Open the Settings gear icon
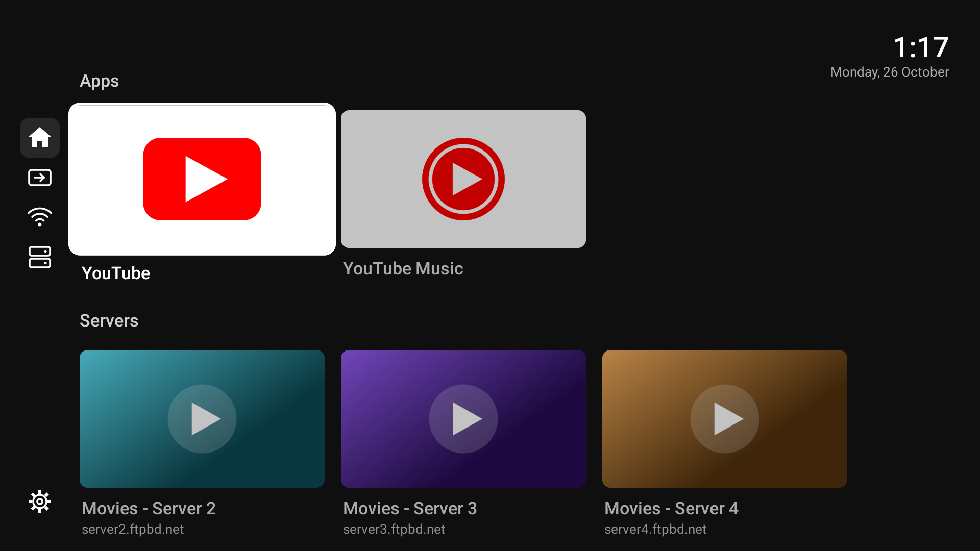This screenshot has width=980, height=551. tap(40, 502)
